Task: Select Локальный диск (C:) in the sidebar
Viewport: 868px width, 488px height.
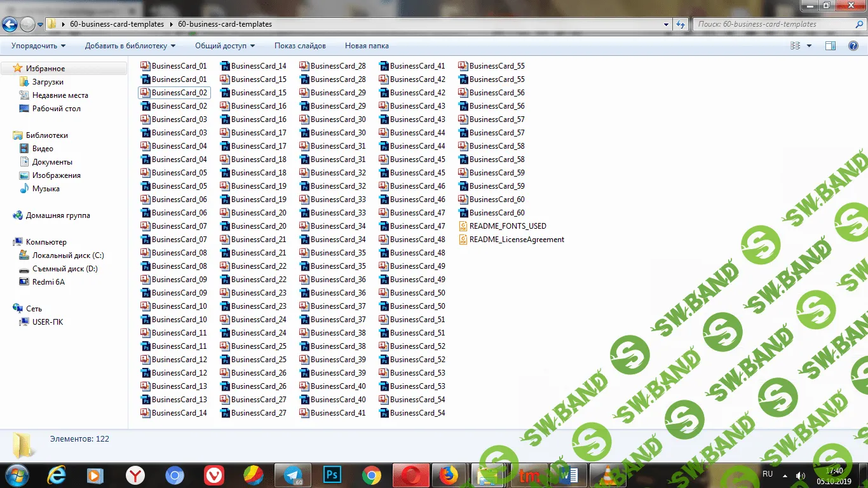Action: pyautogui.click(x=68, y=255)
